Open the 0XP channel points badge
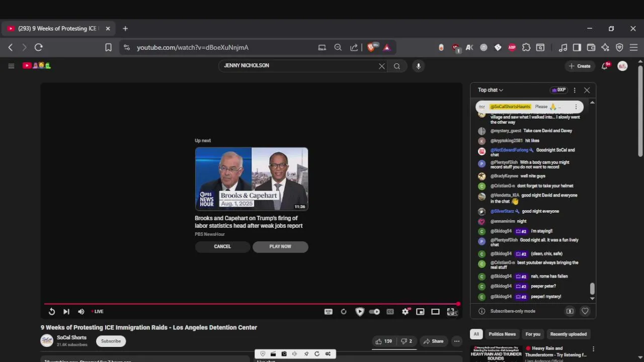This screenshot has height=362, width=644. (558, 90)
